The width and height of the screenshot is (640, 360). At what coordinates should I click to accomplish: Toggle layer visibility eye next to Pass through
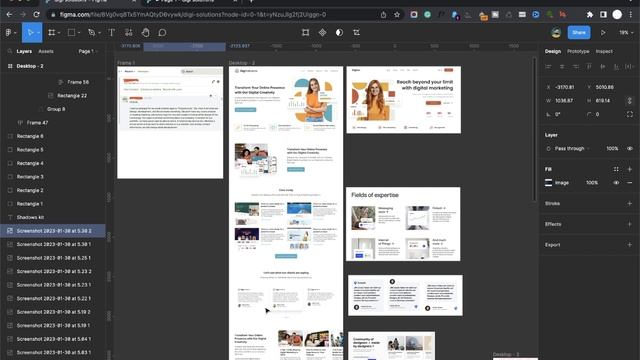[x=630, y=149]
